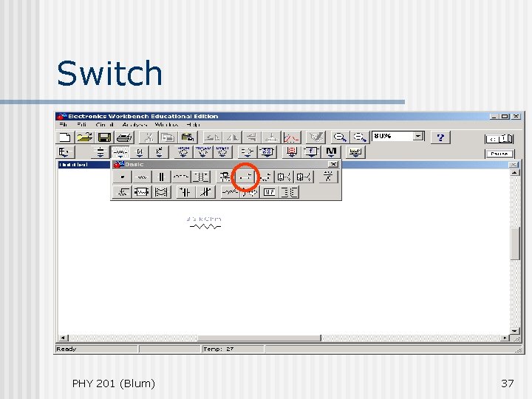
Task: Open the Sources parts bin
Action: click(100, 152)
